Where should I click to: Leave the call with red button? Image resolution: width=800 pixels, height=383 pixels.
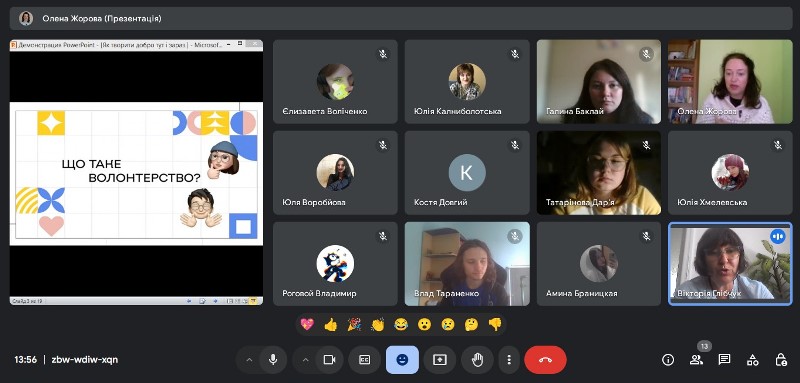point(545,360)
